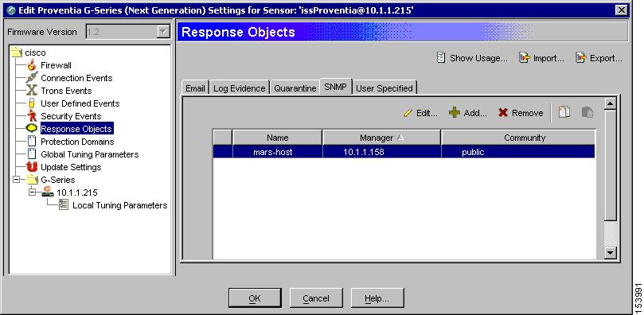Click the User Defined Events icon
644x315 pixels.
pyautogui.click(x=32, y=103)
